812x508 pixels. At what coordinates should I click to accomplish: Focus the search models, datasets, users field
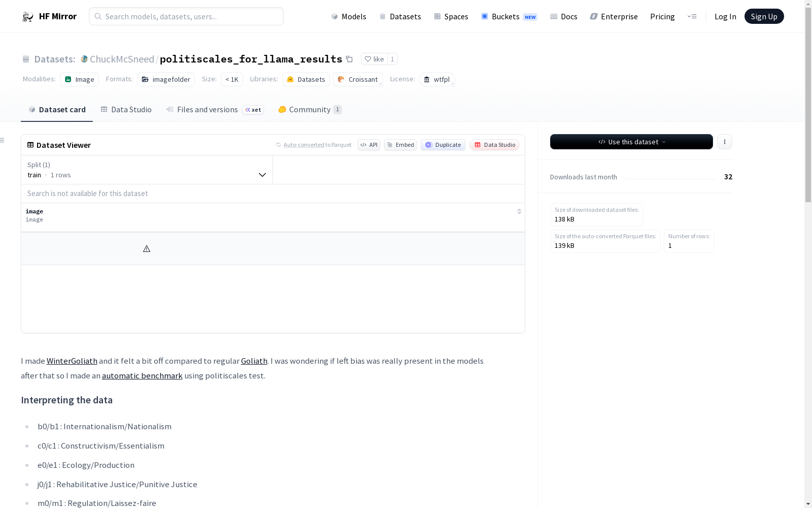click(x=186, y=16)
